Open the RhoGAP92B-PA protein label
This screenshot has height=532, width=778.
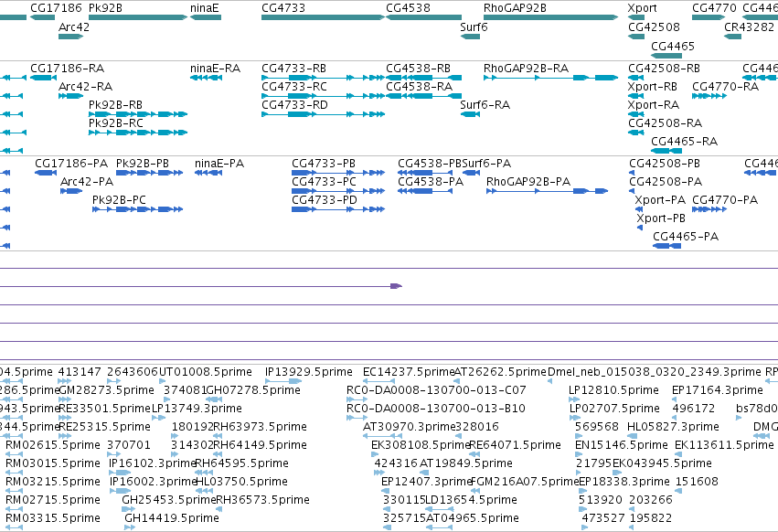click(x=528, y=182)
